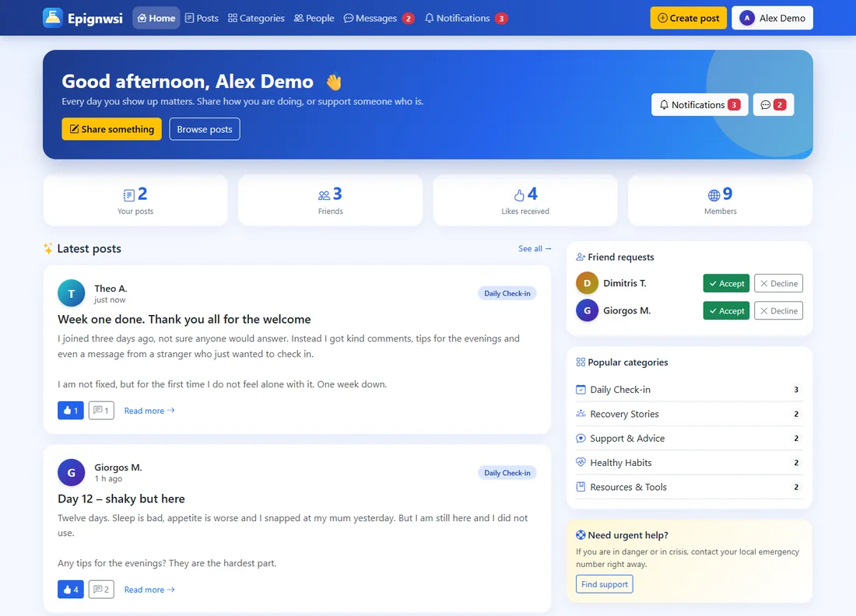Click the Members stat card
The image size is (856, 616).
720,200
